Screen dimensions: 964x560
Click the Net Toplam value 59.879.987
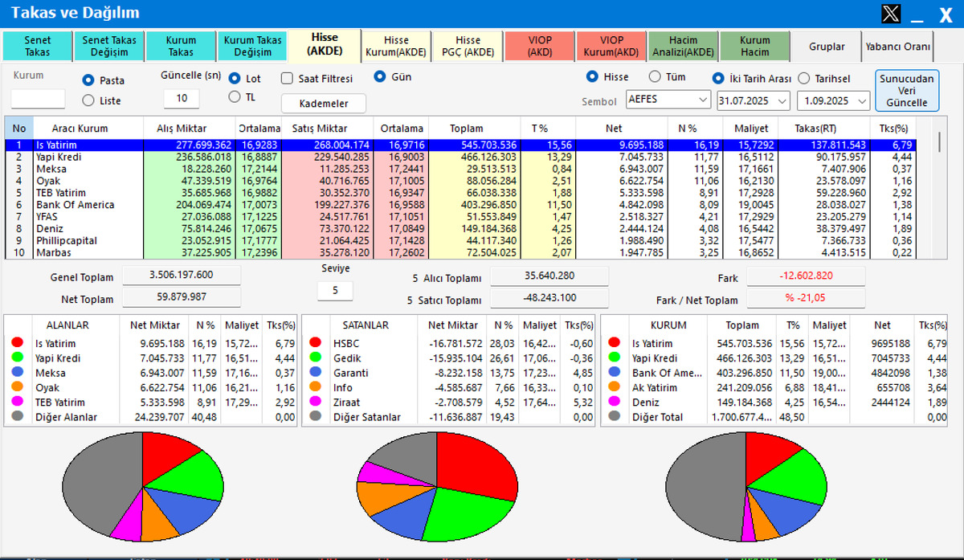tap(182, 298)
